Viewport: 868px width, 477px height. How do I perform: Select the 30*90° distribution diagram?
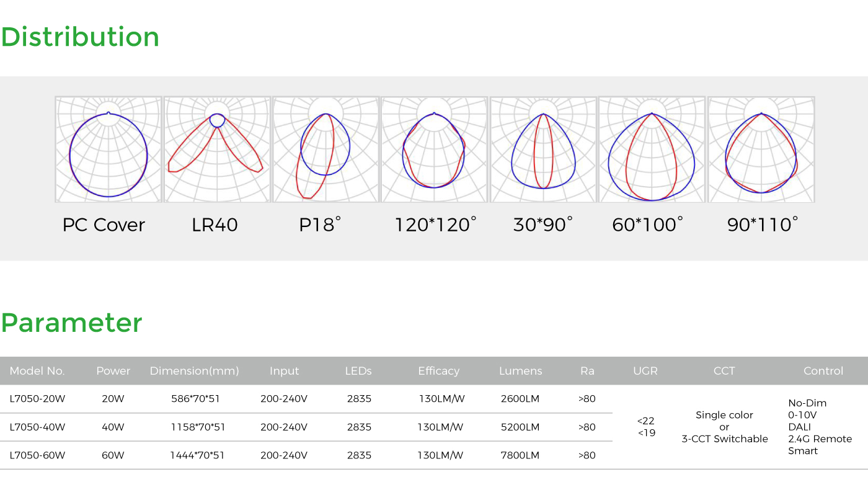tap(543, 149)
